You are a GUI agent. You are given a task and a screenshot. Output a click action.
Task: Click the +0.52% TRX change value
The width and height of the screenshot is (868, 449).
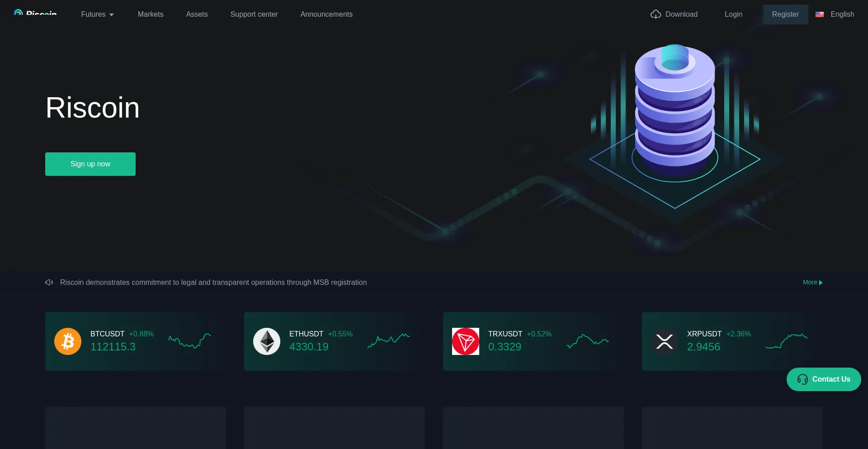pos(539,334)
